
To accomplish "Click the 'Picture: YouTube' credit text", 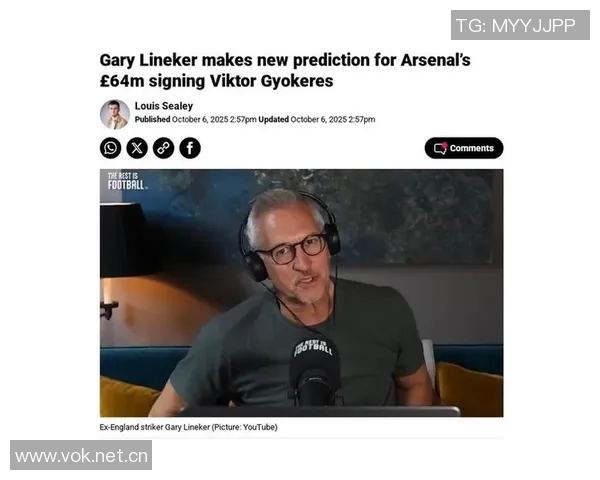I will pos(245,427).
